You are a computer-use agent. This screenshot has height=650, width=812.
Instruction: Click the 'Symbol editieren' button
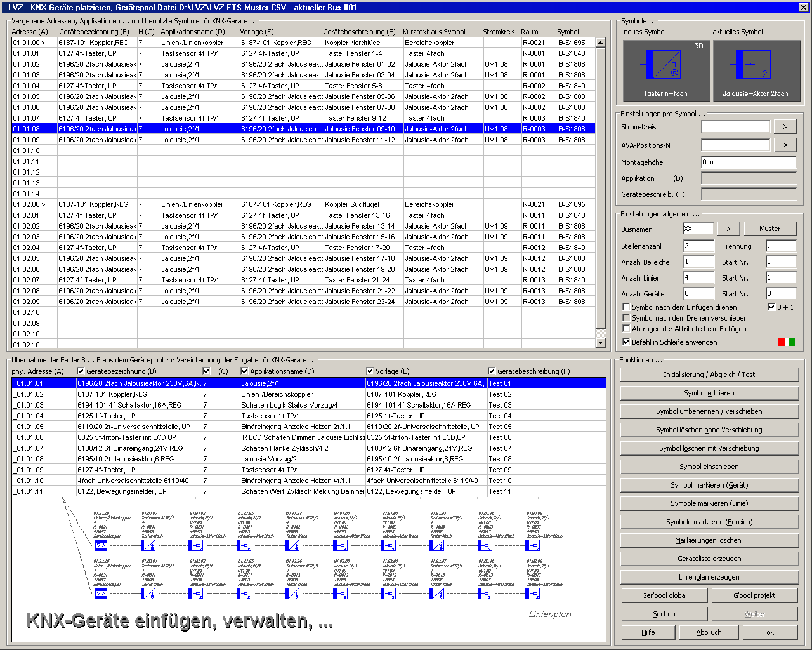[x=709, y=393]
